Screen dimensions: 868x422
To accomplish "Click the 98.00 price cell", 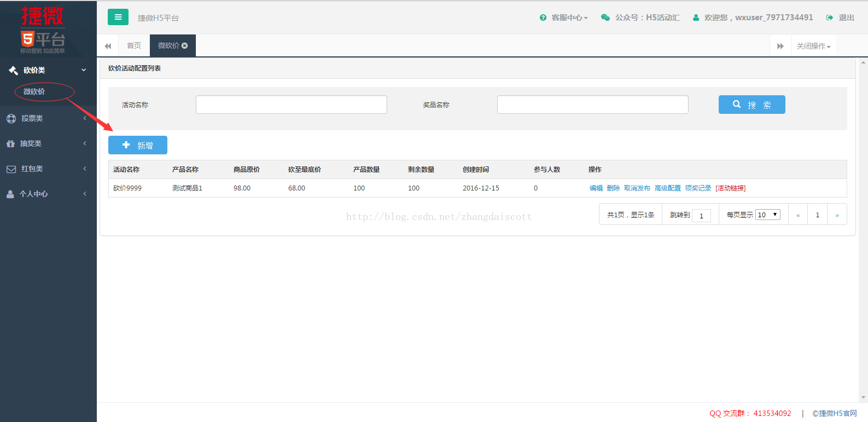I will coord(242,188).
